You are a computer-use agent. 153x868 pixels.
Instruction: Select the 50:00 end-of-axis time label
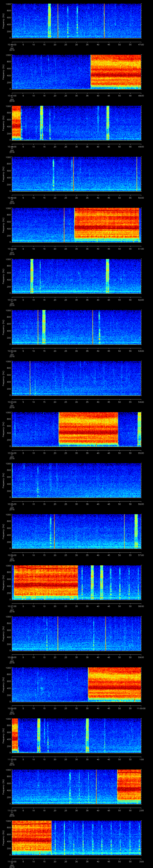(141, 198)
